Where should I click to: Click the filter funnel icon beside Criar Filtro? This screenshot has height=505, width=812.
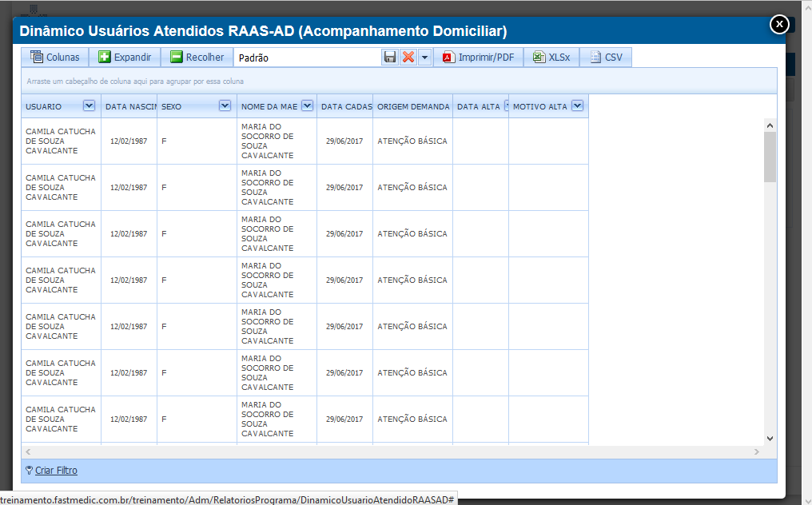coord(29,471)
